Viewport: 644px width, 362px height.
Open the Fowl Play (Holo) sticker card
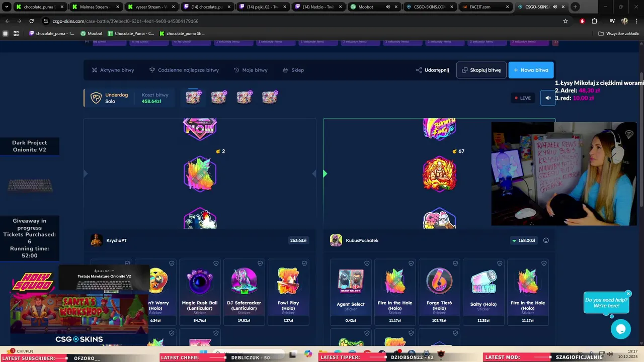(x=288, y=292)
